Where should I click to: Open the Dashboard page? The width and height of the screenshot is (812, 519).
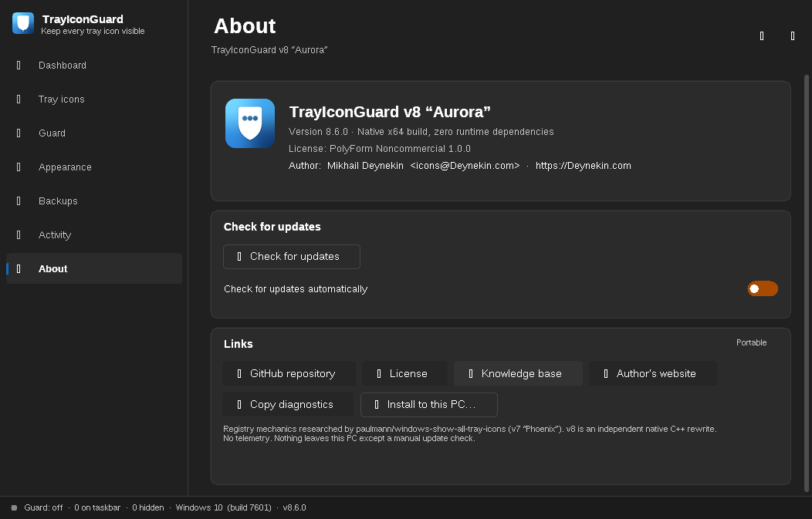tap(93, 66)
